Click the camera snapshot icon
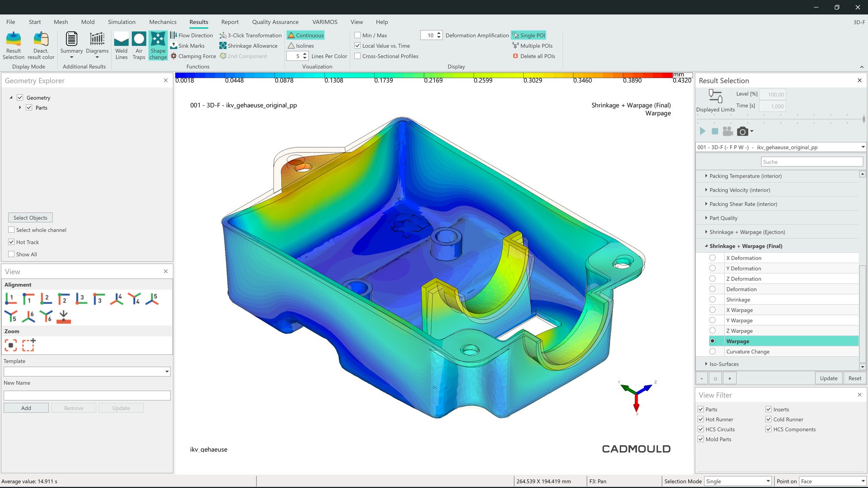 pos(743,132)
